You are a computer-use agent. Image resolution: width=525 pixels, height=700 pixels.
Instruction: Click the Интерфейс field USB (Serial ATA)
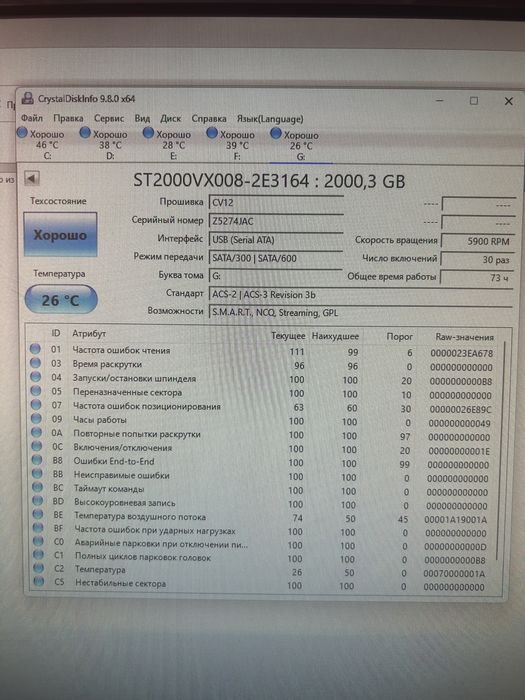tap(275, 239)
